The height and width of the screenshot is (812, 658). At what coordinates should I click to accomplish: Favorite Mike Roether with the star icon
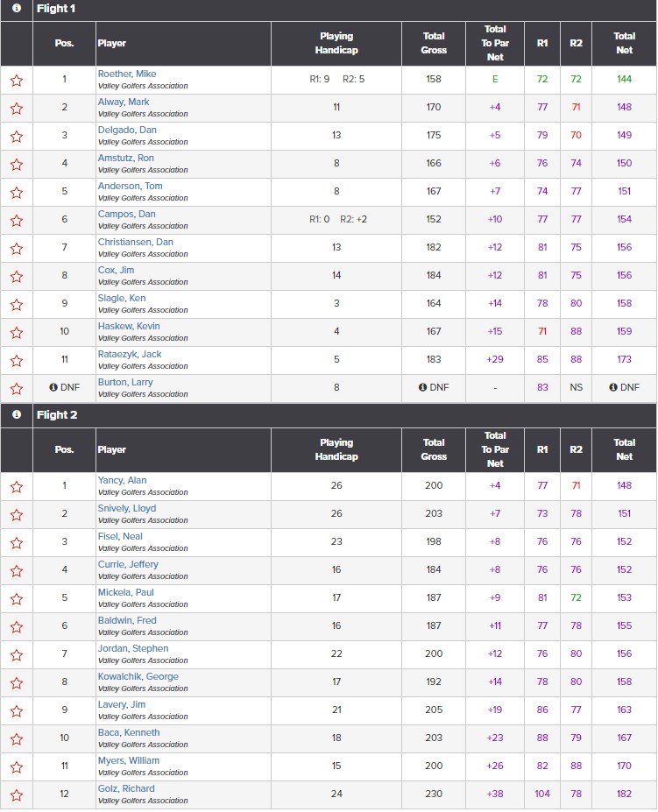(17, 81)
